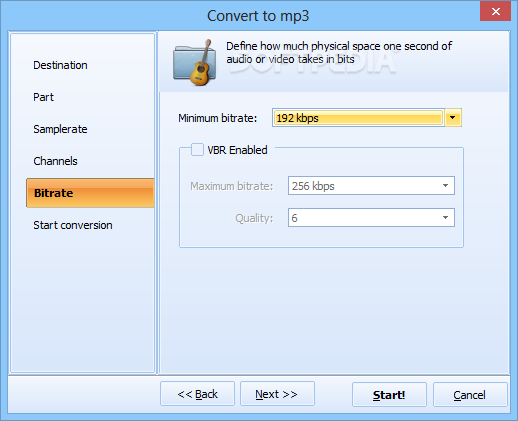The height and width of the screenshot is (421, 518).
Task: Open the Minimum bitrate dropdown arrow
Action: [x=453, y=118]
